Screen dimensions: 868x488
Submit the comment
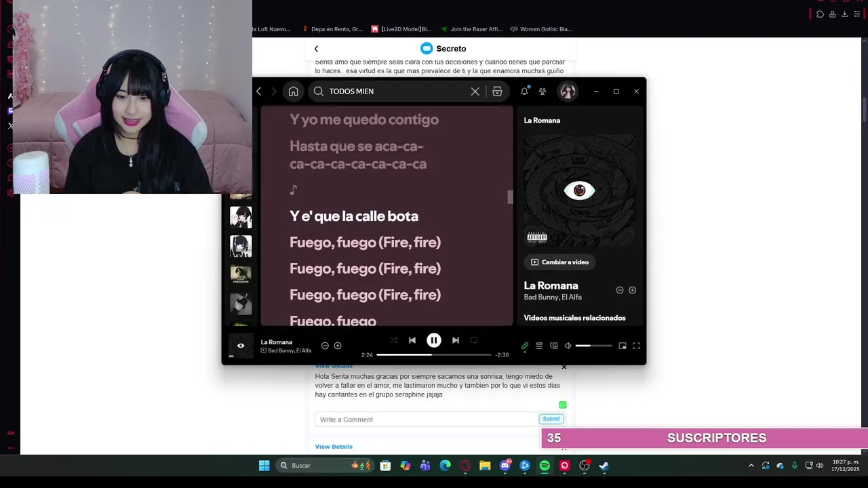click(x=551, y=419)
